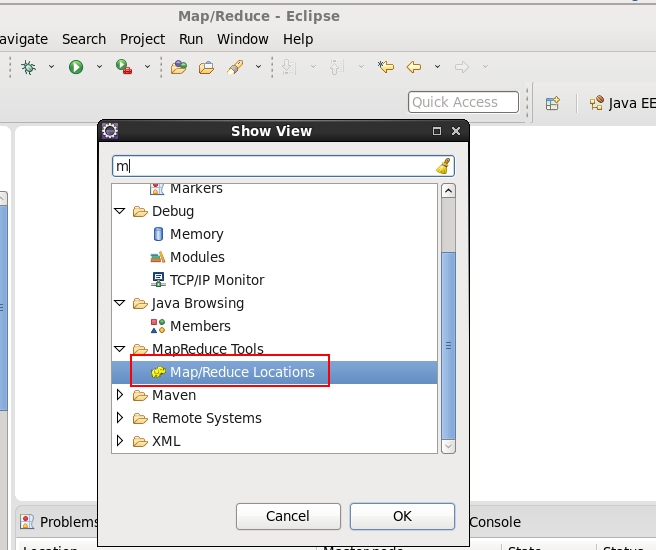
Task: Expand the Maven folder
Action: (x=120, y=395)
